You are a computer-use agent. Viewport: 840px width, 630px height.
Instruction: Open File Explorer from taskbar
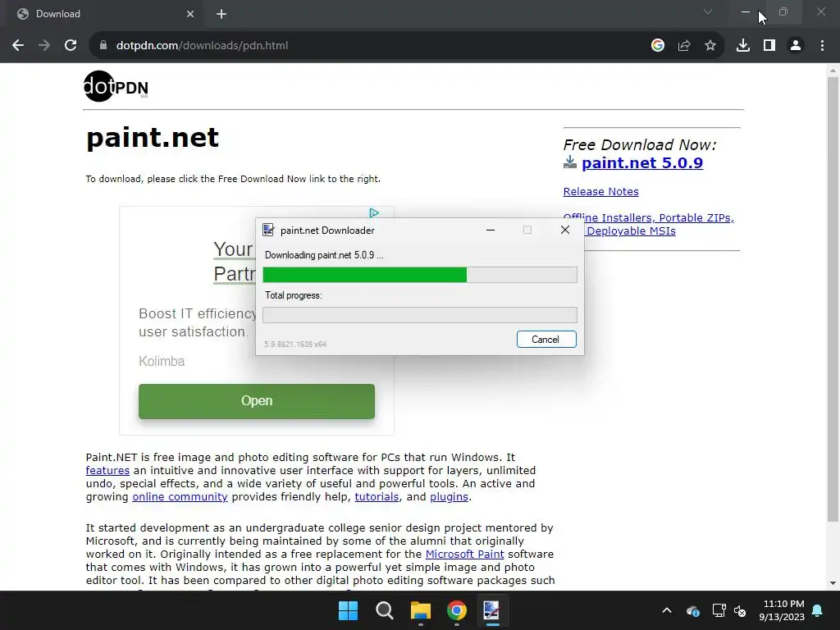pyautogui.click(x=421, y=610)
